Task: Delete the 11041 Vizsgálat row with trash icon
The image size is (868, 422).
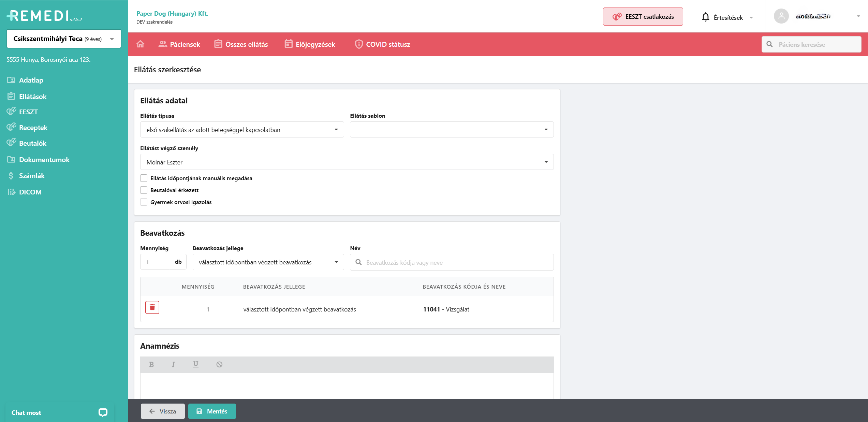Action: click(152, 307)
